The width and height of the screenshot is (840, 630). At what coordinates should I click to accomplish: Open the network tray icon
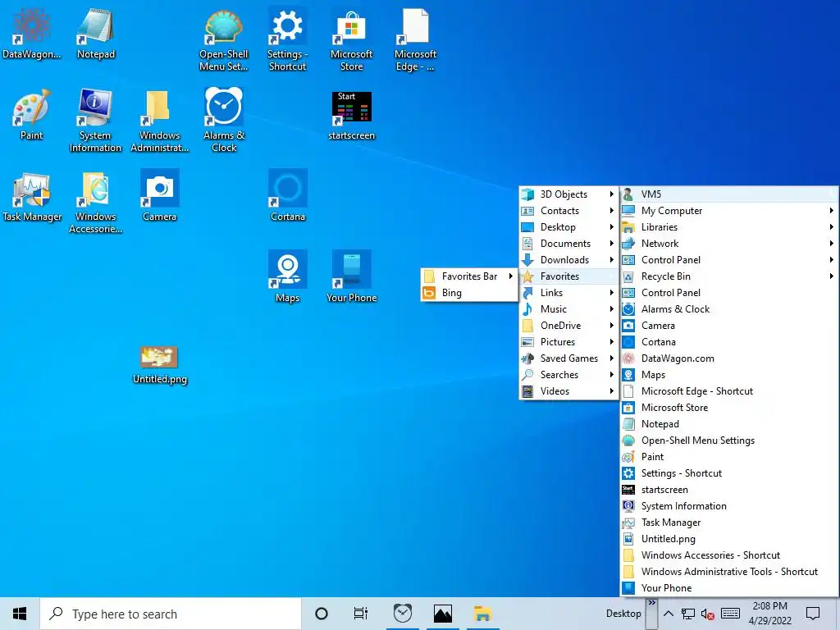click(688, 614)
